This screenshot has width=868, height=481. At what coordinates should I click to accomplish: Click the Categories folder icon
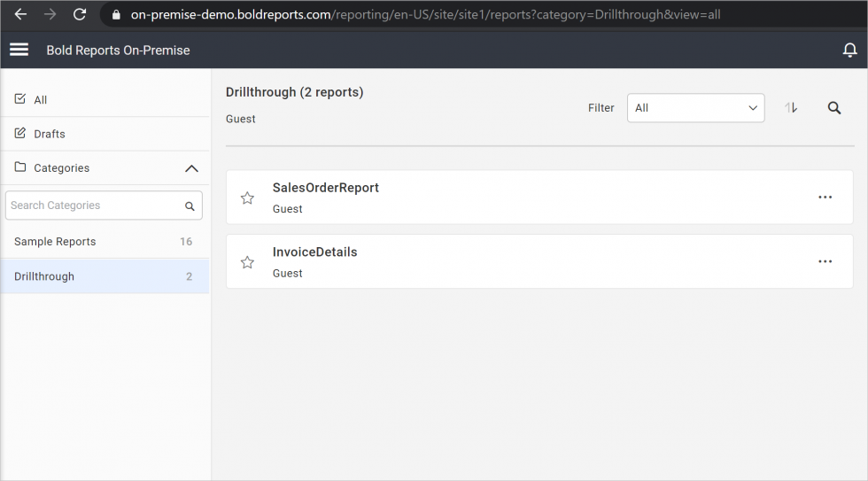tap(20, 167)
